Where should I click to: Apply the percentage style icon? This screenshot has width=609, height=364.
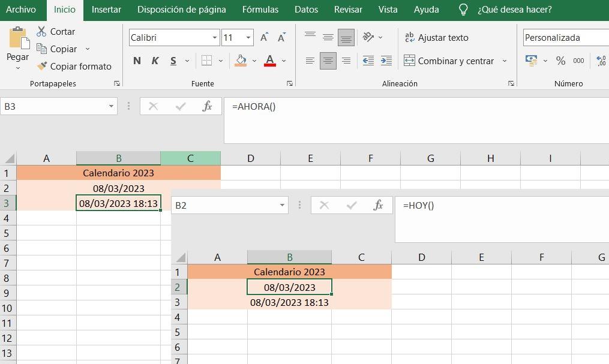pos(561,61)
